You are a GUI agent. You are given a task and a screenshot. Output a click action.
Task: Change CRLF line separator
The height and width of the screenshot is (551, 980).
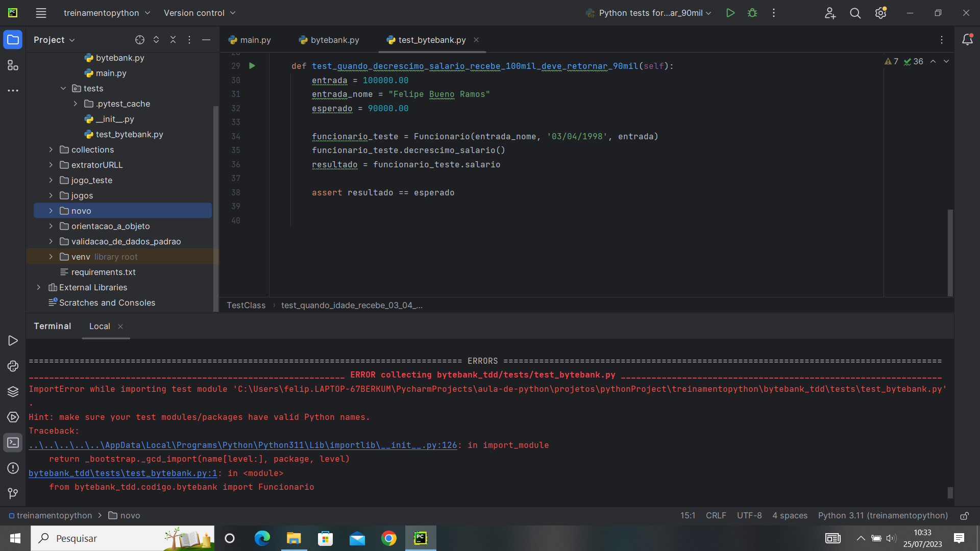716,516
